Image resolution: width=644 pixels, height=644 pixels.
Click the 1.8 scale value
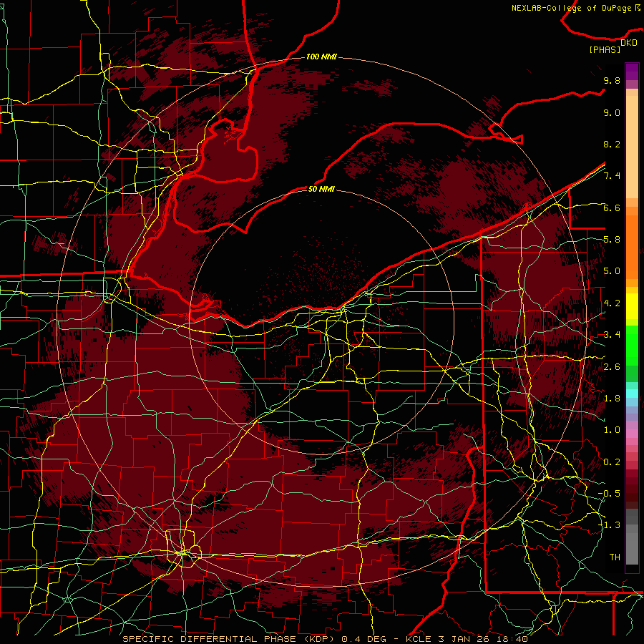[x=612, y=399]
